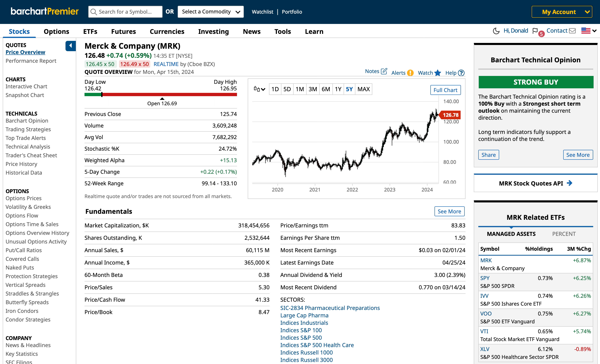Open the US flag site selector
600x364 pixels.
589,31
